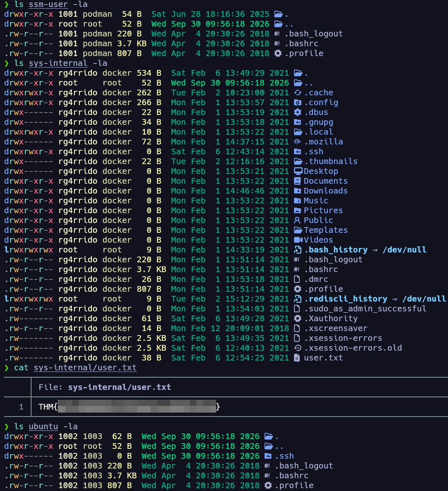Click the .sudo_as_admin_successful filename
The image size is (448, 491).
[x=365, y=309]
